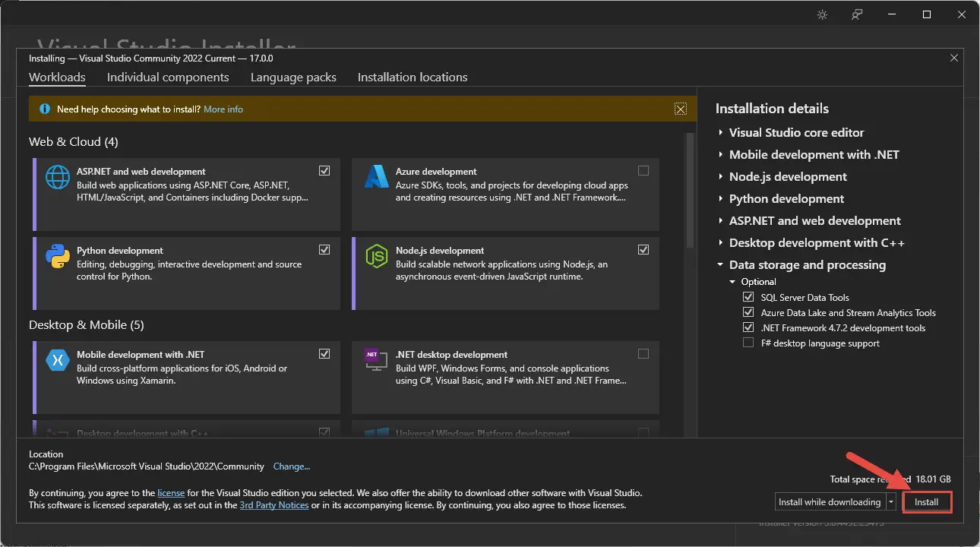Click the Azure development logo icon
This screenshot has height=547, width=980.
coord(377,177)
